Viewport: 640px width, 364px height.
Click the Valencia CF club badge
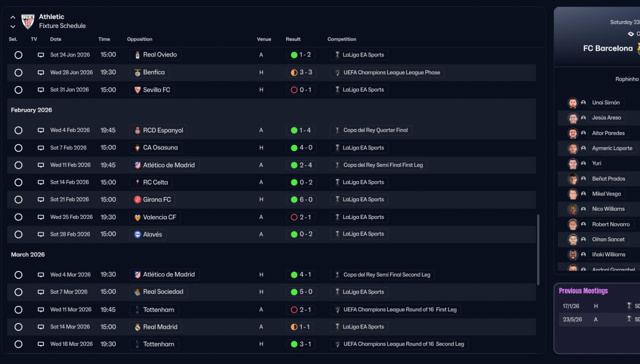click(x=137, y=217)
